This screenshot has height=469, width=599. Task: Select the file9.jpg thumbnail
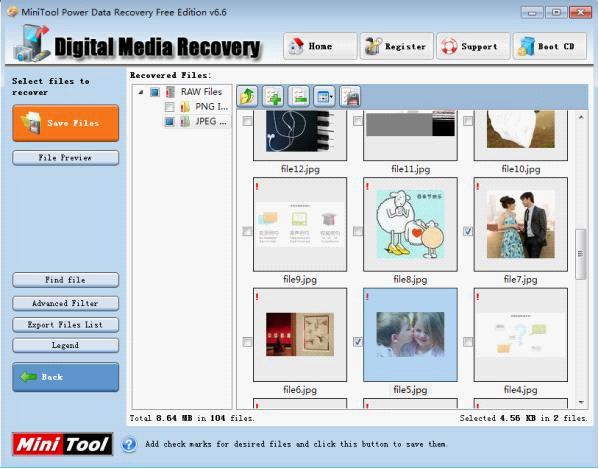(300, 225)
